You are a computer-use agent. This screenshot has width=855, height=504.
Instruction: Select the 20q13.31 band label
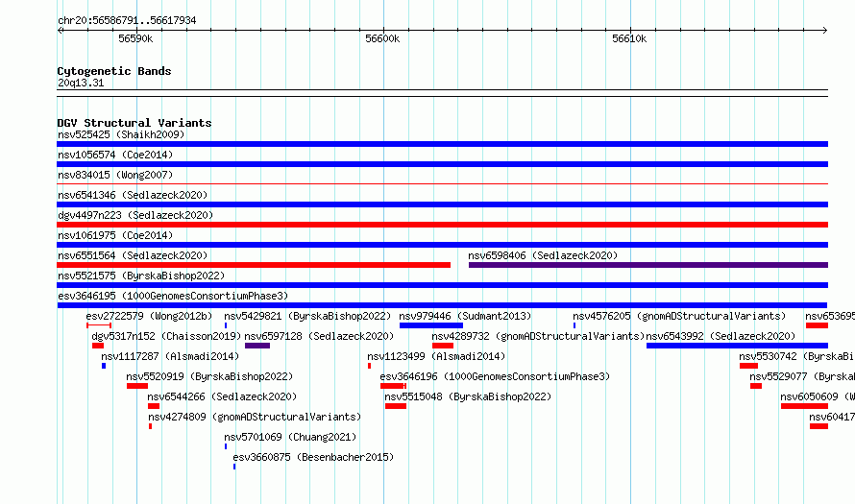click(81, 83)
